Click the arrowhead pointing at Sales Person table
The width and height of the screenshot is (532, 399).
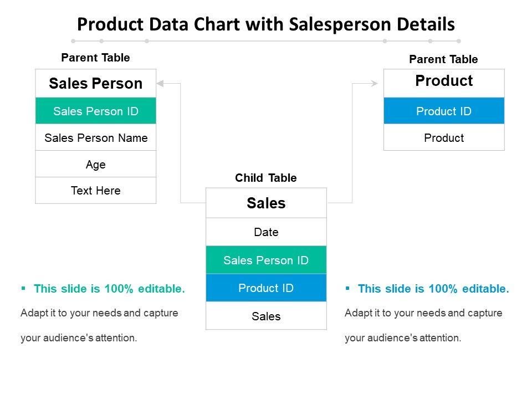160,83
